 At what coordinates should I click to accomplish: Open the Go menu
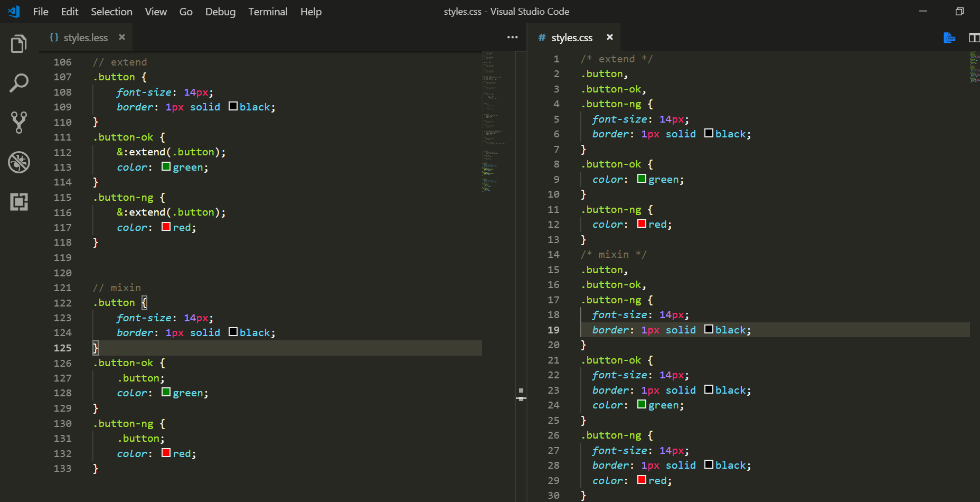coord(186,12)
